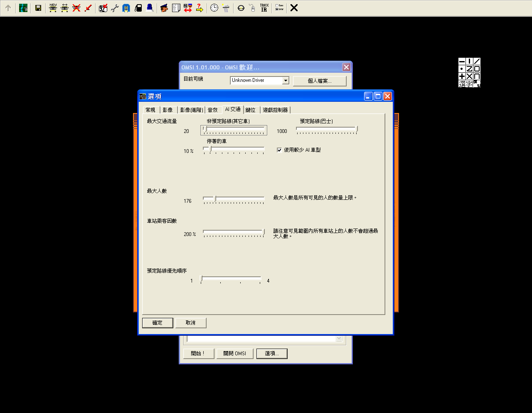Click the NEW bus toolbar icon

click(x=53, y=8)
